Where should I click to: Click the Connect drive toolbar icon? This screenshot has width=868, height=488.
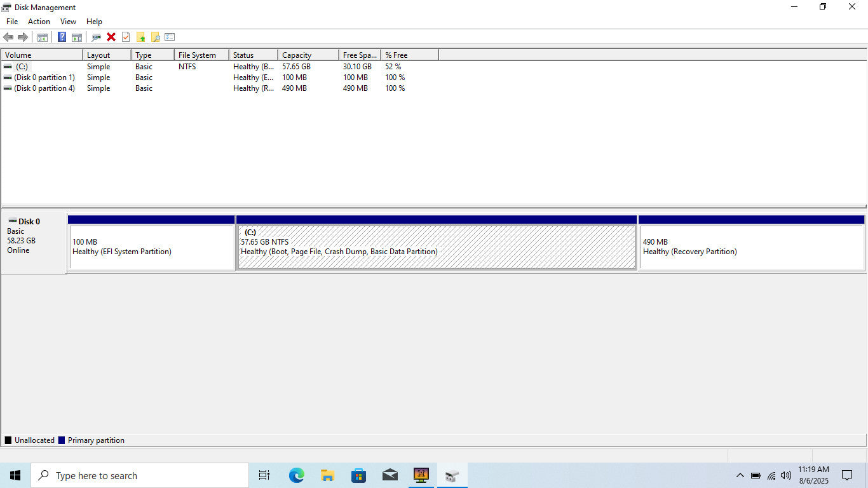[96, 37]
